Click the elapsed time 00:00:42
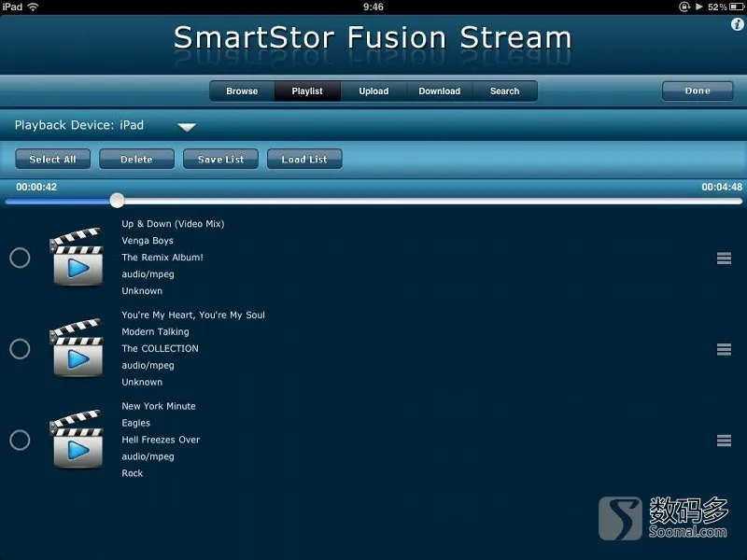Viewport: 747px width, 560px height. 36,188
